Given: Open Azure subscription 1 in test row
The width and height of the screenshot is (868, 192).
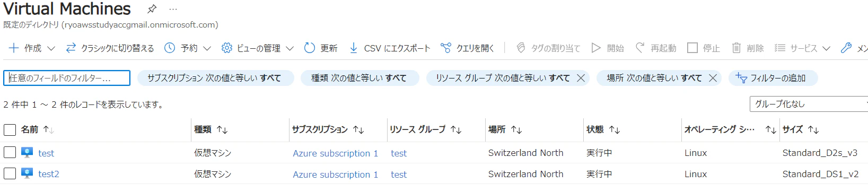Looking at the screenshot, I should (336, 153).
